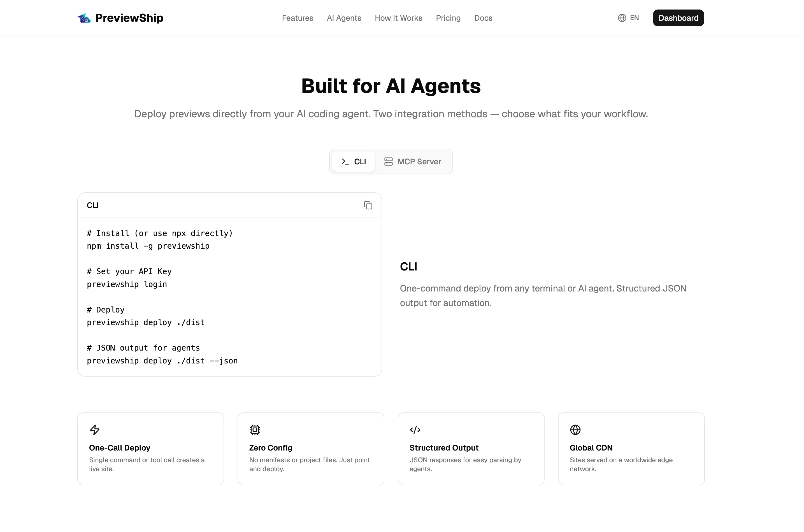The image size is (804, 532).
Task: Go to AI Agents section
Action: coord(344,18)
